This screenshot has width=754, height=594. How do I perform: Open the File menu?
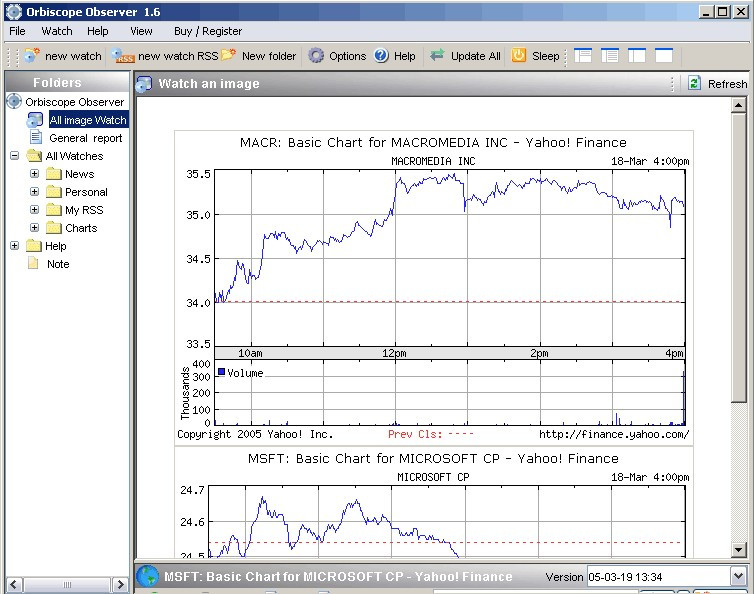coord(17,31)
